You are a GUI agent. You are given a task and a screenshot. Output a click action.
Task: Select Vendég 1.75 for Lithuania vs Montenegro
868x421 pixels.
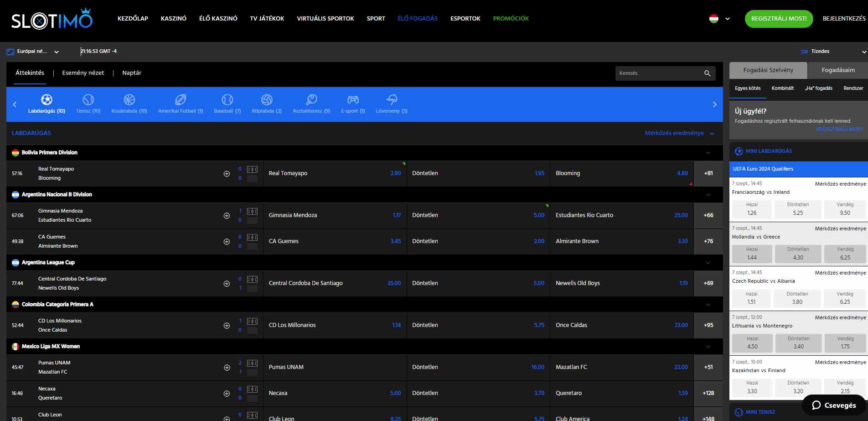pos(845,343)
